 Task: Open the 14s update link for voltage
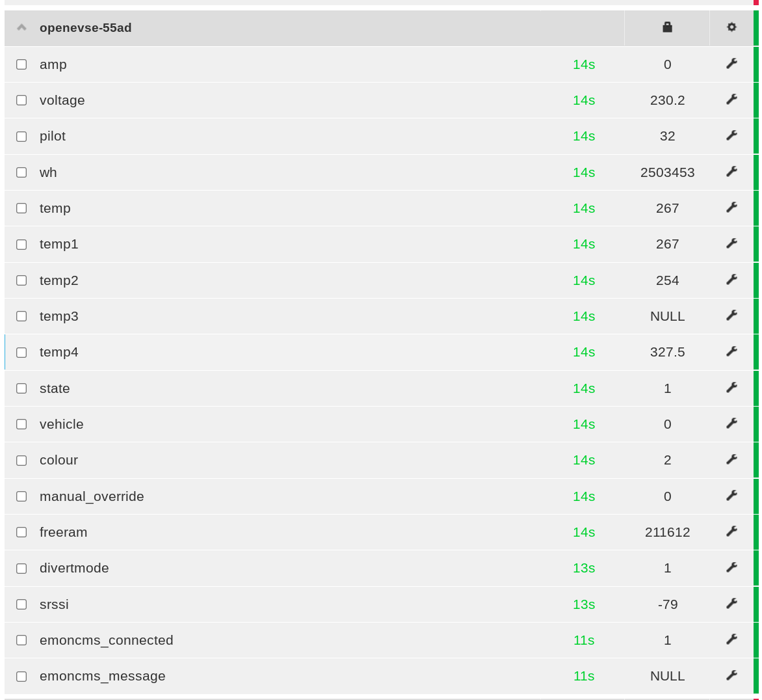pyautogui.click(x=583, y=100)
